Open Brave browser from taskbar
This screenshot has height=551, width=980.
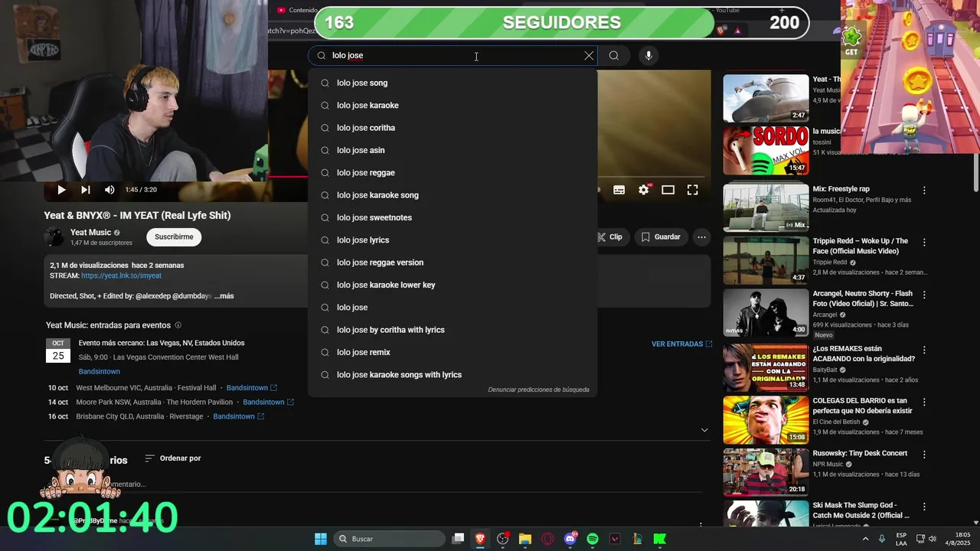click(x=480, y=539)
